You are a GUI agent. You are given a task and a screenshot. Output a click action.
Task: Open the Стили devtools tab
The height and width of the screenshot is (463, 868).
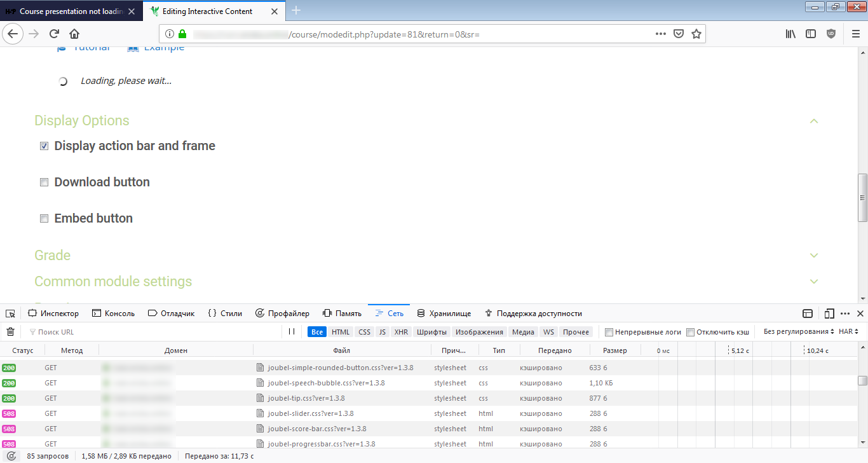click(x=225, y=314)
